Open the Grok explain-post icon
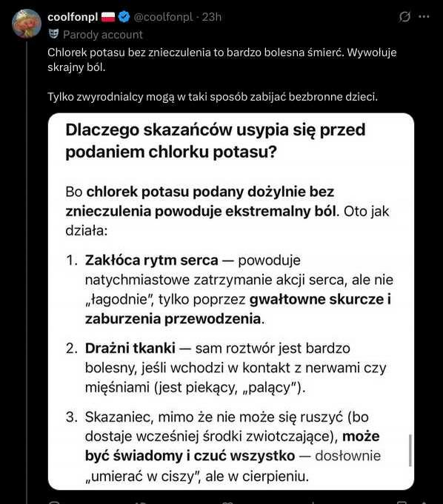Viewport: 443px width, 504px height. pos(404,16)
